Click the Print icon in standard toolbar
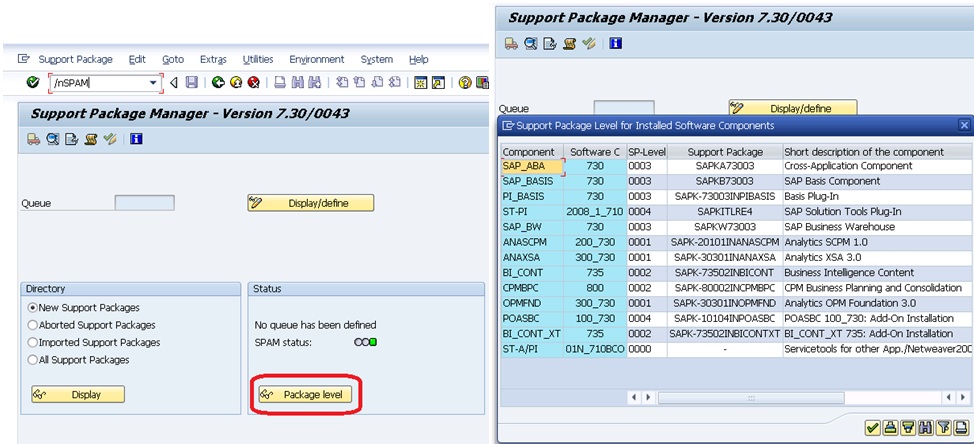Image resolution: width=974 pixels, height=444 pixels. pos(280,82)
